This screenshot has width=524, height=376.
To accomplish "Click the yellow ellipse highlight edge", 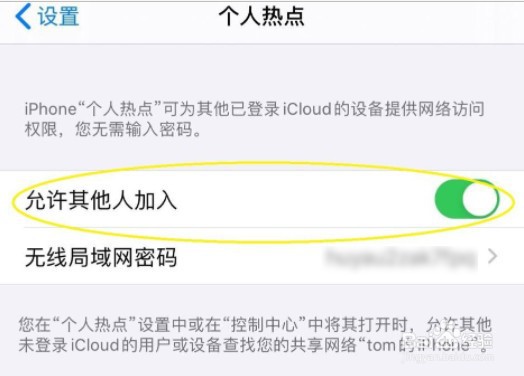I will click(13, 202).
